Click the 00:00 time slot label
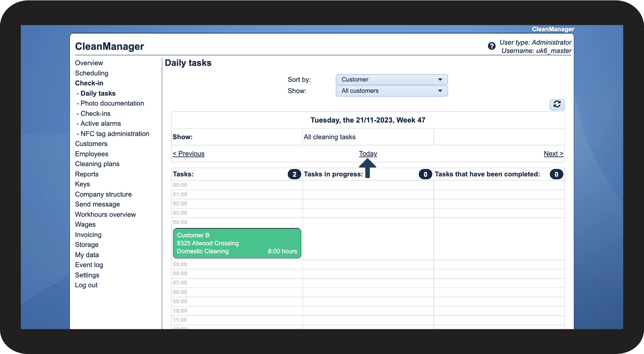 coord(180,185)
